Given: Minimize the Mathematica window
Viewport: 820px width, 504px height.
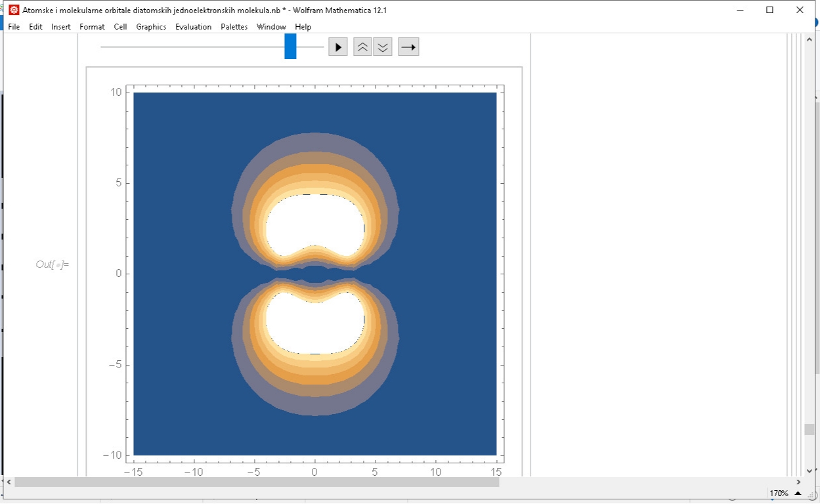Looking at the screenshot, I should (740, 10).
